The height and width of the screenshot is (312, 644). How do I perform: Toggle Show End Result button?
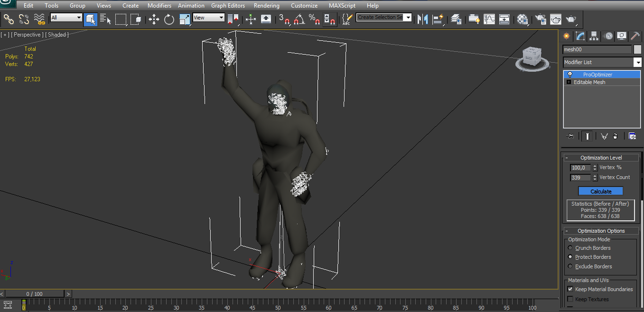point(588,136)
